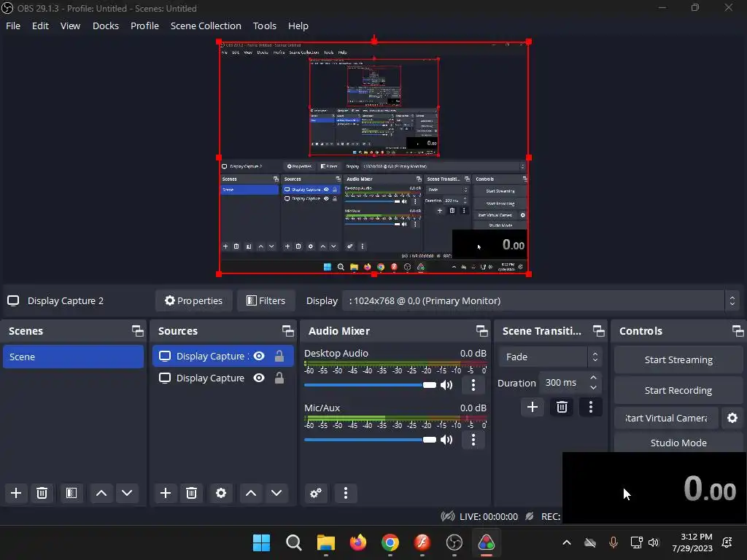Open Desktop Audio options three-dot menu

473,385
